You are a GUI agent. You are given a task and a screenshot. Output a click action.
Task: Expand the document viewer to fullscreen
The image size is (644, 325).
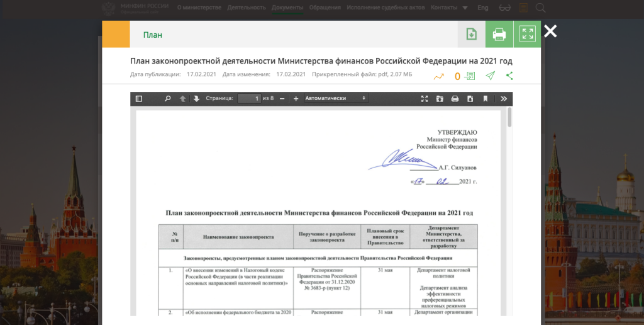pyautogui.click(x=527, y=34)
